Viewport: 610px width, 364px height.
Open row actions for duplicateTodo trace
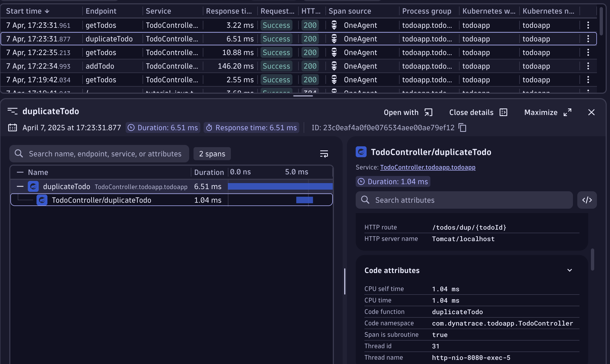(588, 39)
